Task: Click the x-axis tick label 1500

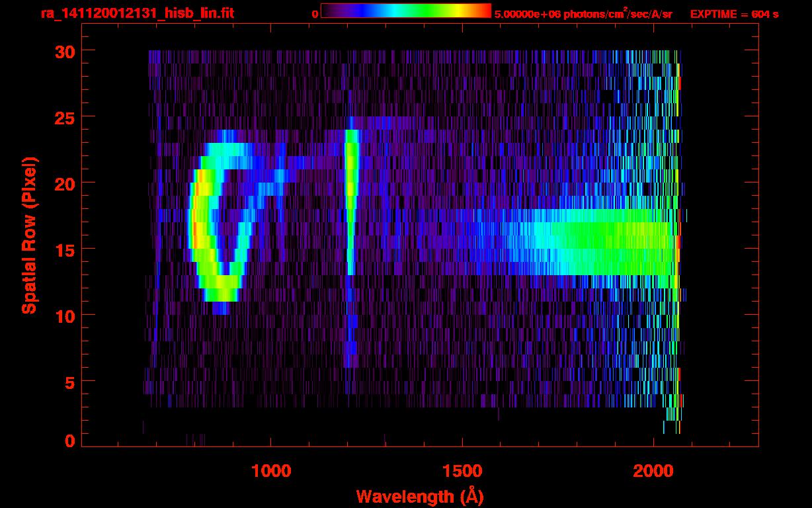Action: pyautogui.click(x=462, y=471)
